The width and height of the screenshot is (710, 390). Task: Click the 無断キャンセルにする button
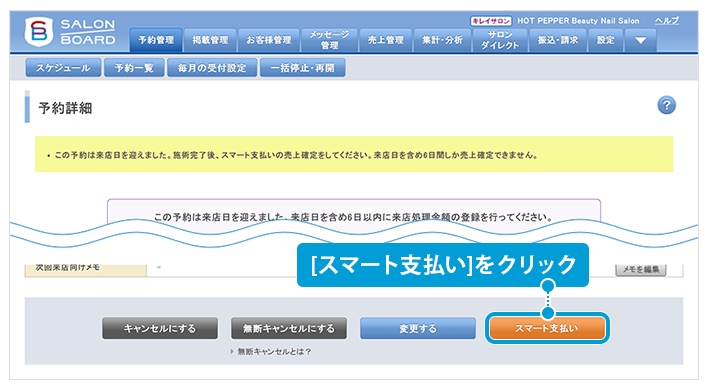pyautogui.click(x=289, y=328)
